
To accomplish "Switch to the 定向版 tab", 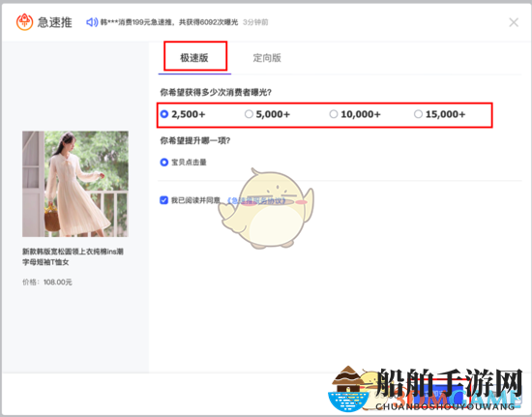I will pos(267,58).
